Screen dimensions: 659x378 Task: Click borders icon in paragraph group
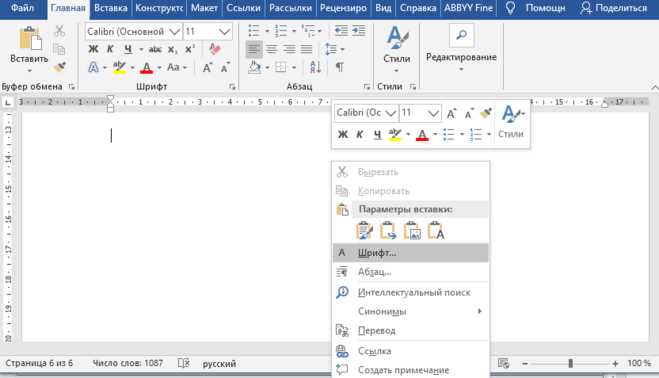(x=281, y=67)
